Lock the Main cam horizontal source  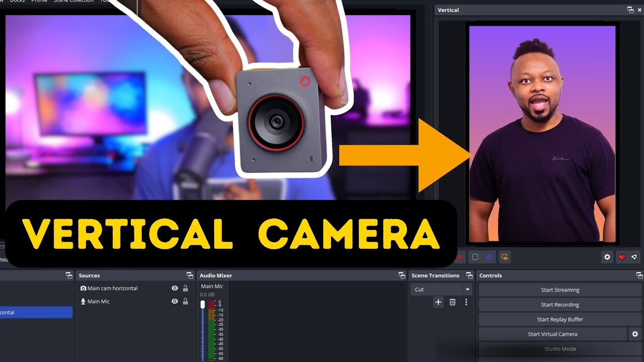[185, 288]
